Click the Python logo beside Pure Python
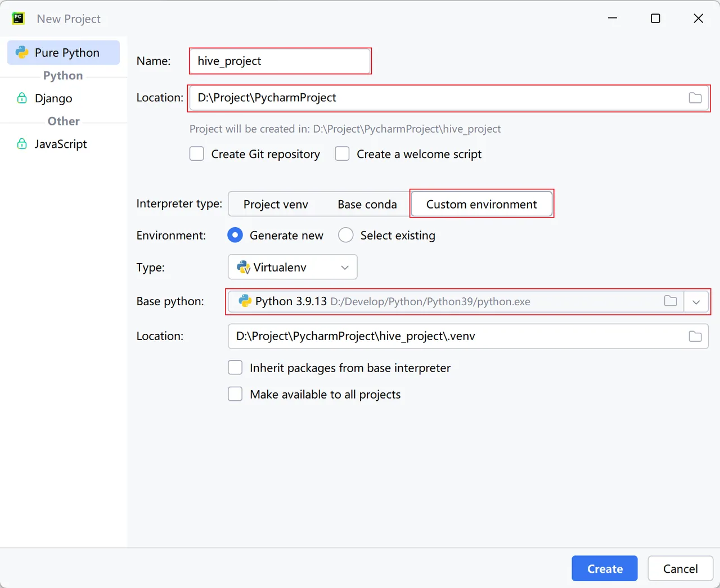The height and width of the screenshot is (588, 720). point(22,52)
